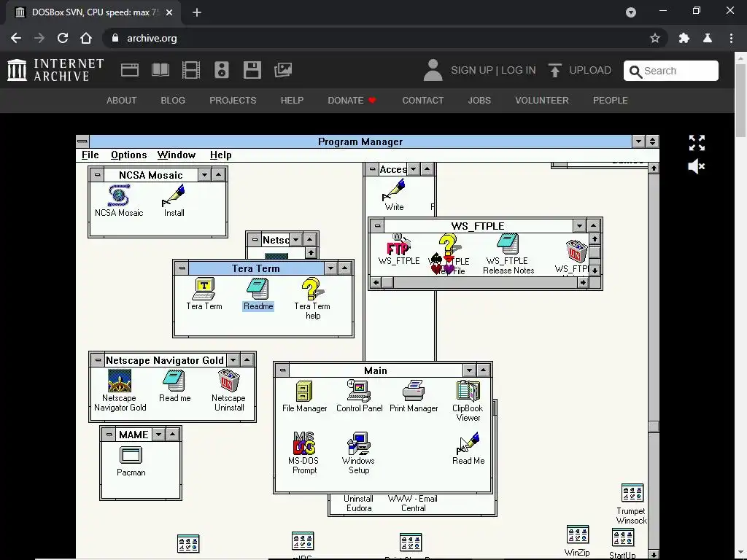Open Program Manager Options menu
Viewport: 747px width, 560px height.
click(128, 155)
